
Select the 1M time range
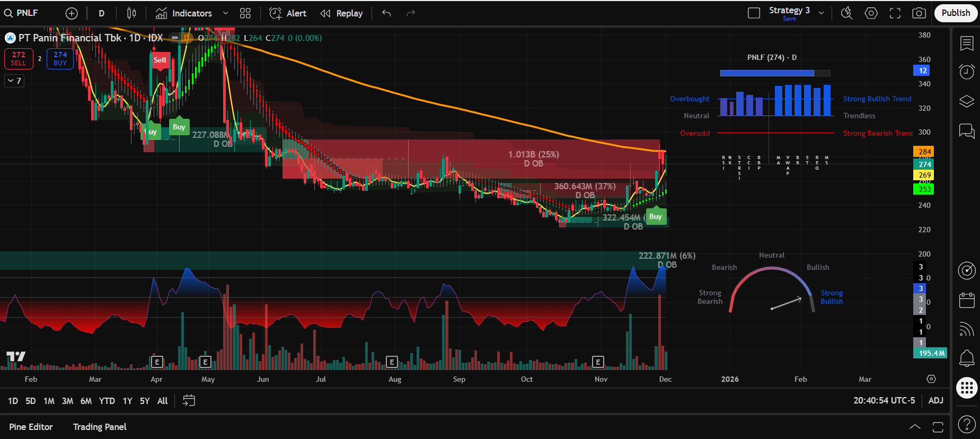click(x=49, y=401)
